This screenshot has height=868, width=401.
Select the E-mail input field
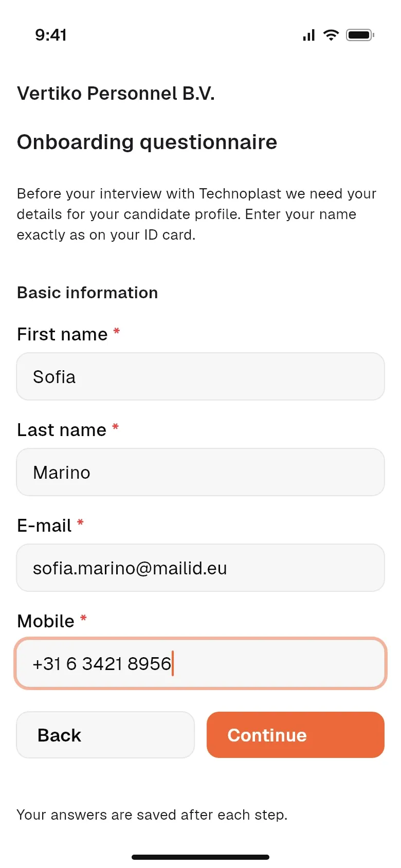point(200,568)
